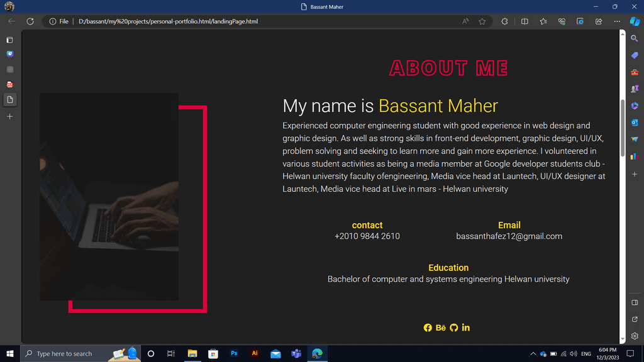644x362 pixels.
Task: View site information File icon
Action: pos(58,21)
